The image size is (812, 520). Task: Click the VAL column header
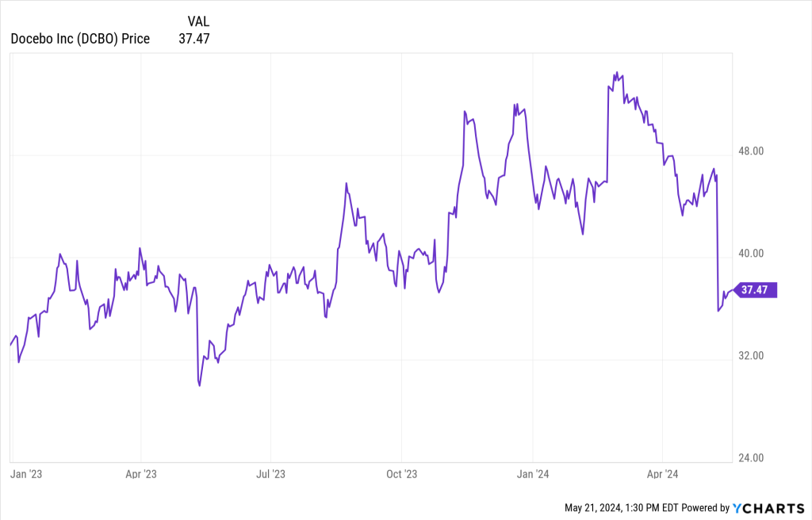pyautogui.click(x=198, y=21)
